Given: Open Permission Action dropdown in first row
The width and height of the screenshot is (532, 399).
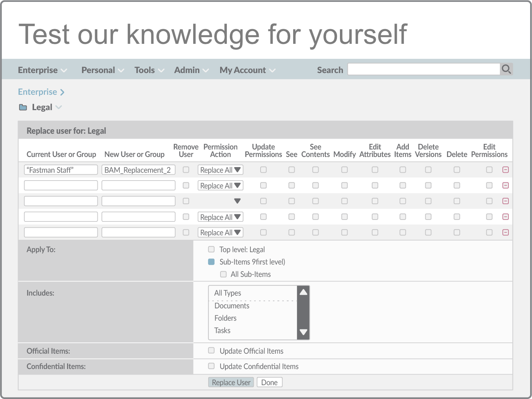Looking at the screenshot, I should 220,170.
